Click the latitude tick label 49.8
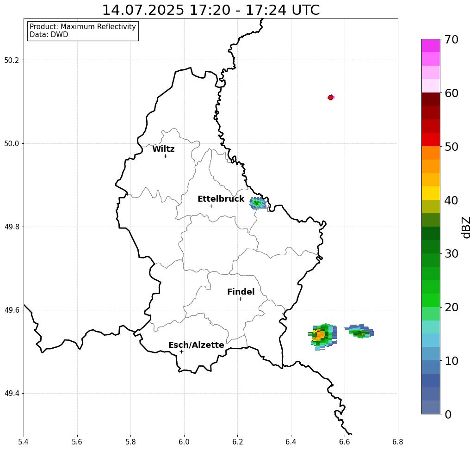This screenshot has width=476, height=450. pos(12,227)
